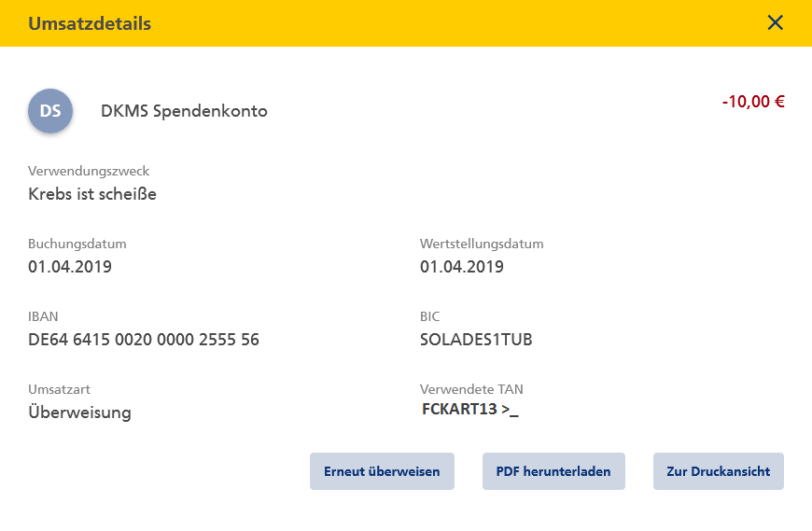Download the transaction via PDF herunterladen
This screenshot has width=812, height=531.
pos(553,471)
